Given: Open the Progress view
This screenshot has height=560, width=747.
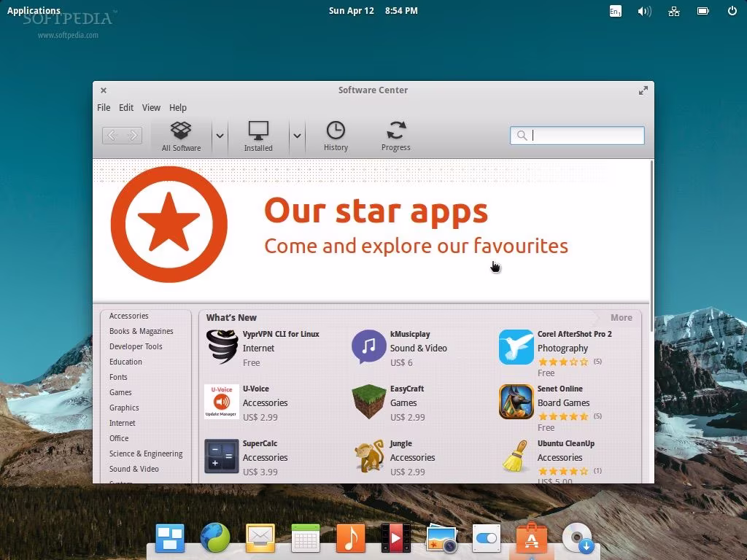Looking at the screenshot, I should [x=396, y=136].
